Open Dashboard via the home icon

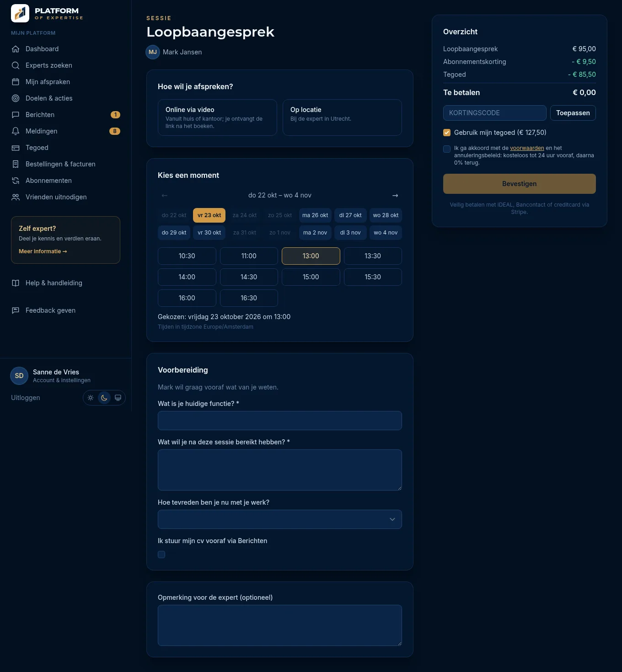pos(16,49)
